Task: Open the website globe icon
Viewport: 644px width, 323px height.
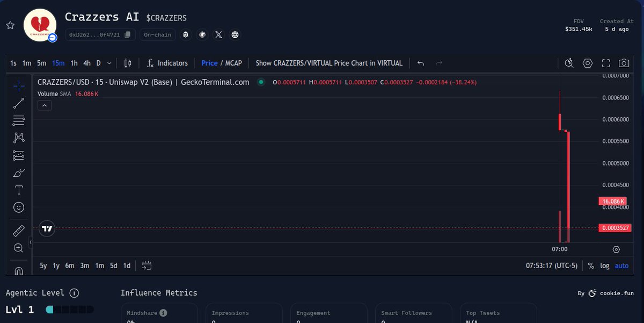Action: [x=235, y=35]
